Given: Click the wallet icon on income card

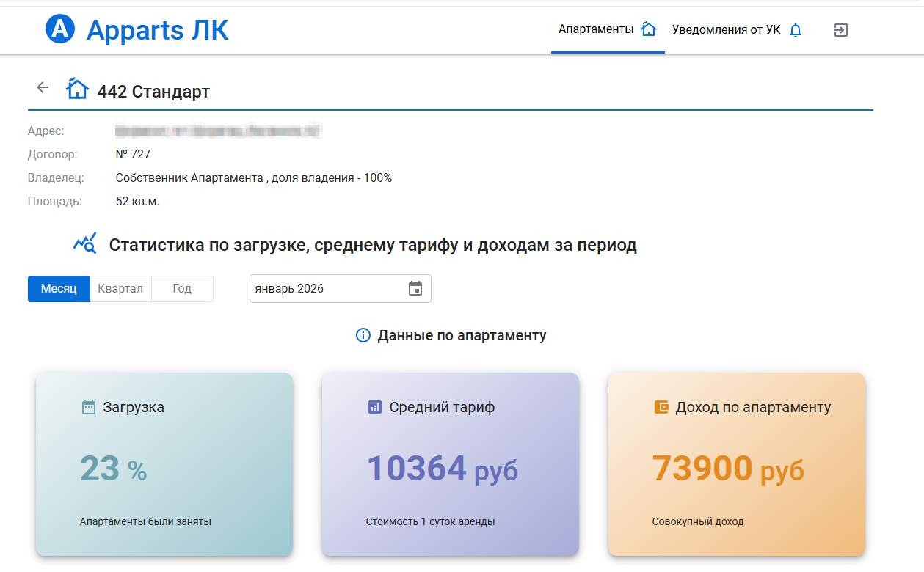Looking at the screenshot, I should 661,407.
